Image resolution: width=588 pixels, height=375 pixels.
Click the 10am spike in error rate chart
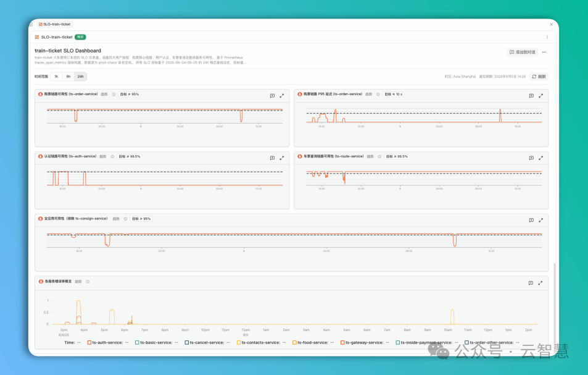(x=452, y=316)
